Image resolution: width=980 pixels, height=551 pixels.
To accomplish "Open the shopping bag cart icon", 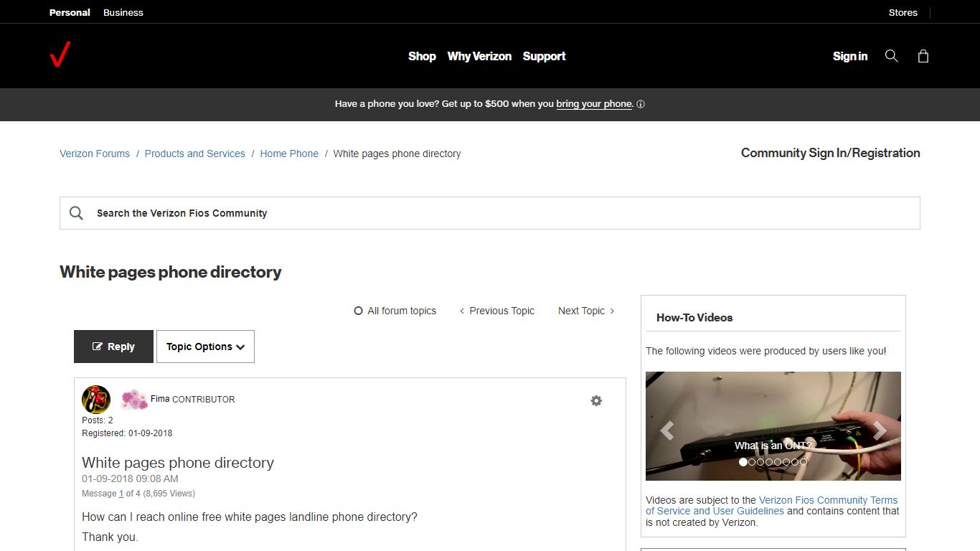I will click(x=923, y=56).
